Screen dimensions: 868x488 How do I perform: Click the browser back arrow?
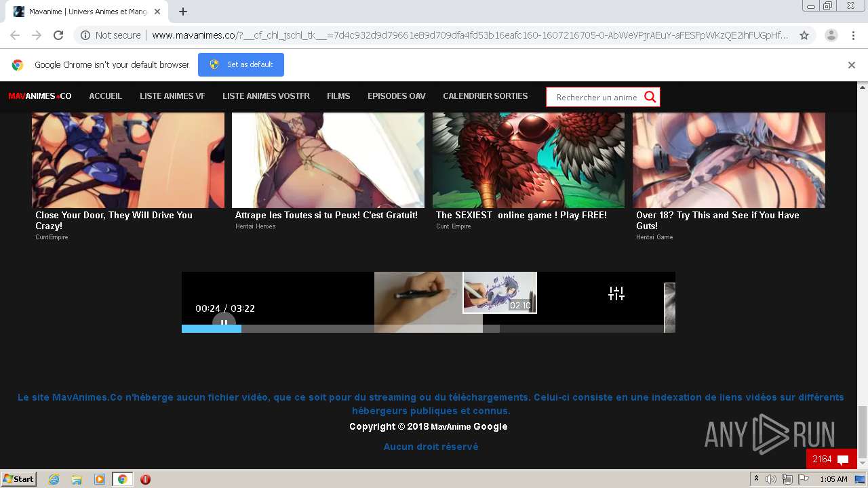[x=15, y=35]
